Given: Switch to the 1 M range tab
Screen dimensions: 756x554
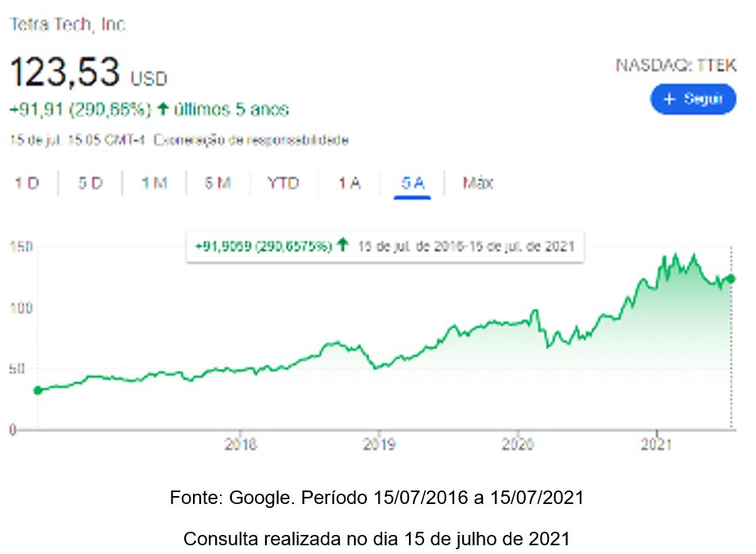Looking at the screenshot, I should [154, 183].
